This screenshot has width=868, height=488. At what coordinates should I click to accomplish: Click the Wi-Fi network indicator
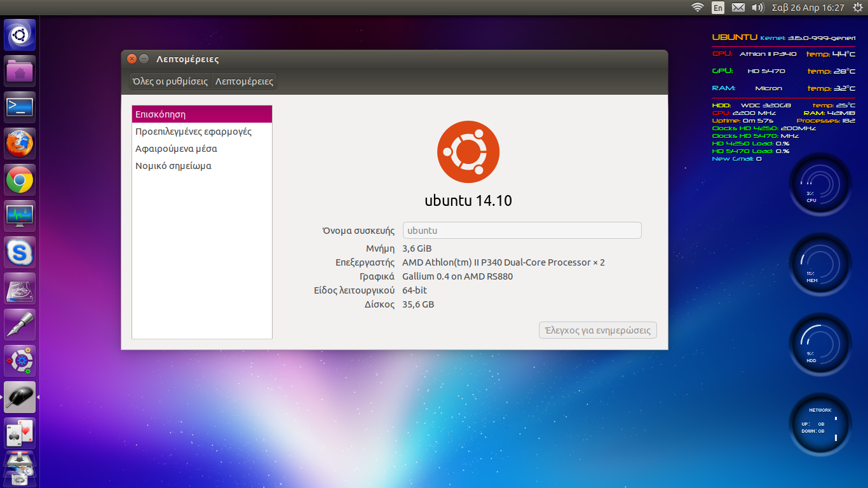click(x=698, y=8)
